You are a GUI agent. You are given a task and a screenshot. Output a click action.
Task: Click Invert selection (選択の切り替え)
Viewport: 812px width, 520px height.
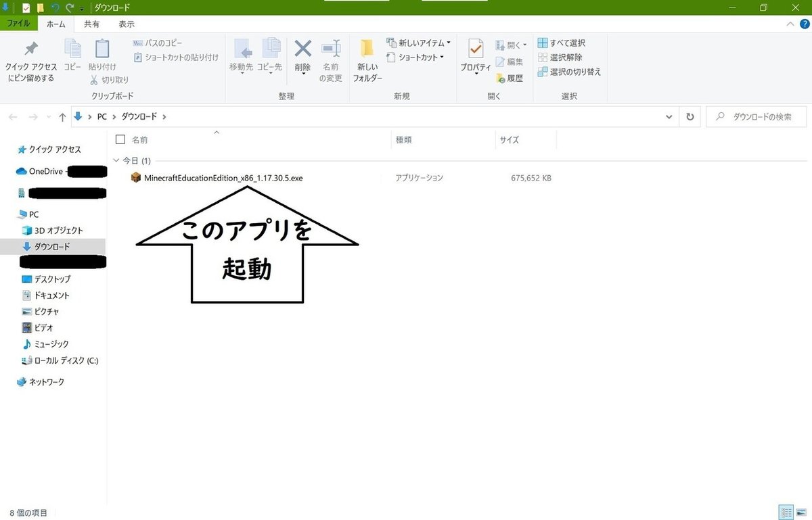(569, 72)
